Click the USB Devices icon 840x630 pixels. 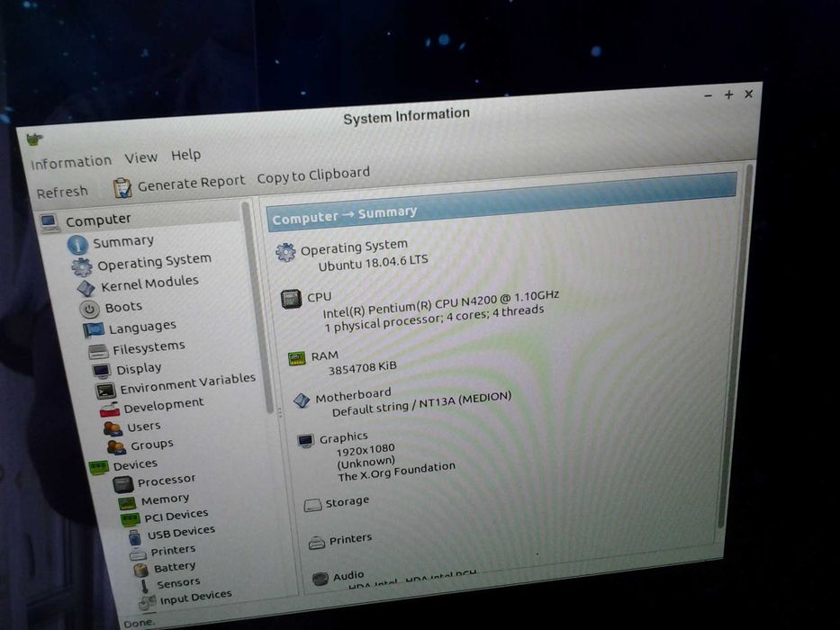click(134, 536)
